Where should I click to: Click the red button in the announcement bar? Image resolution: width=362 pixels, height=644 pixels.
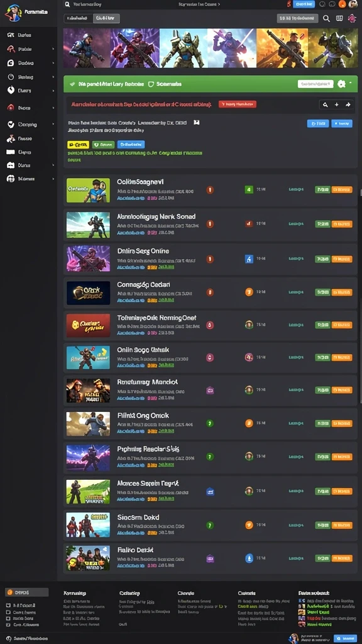click(x=237, y=104)
